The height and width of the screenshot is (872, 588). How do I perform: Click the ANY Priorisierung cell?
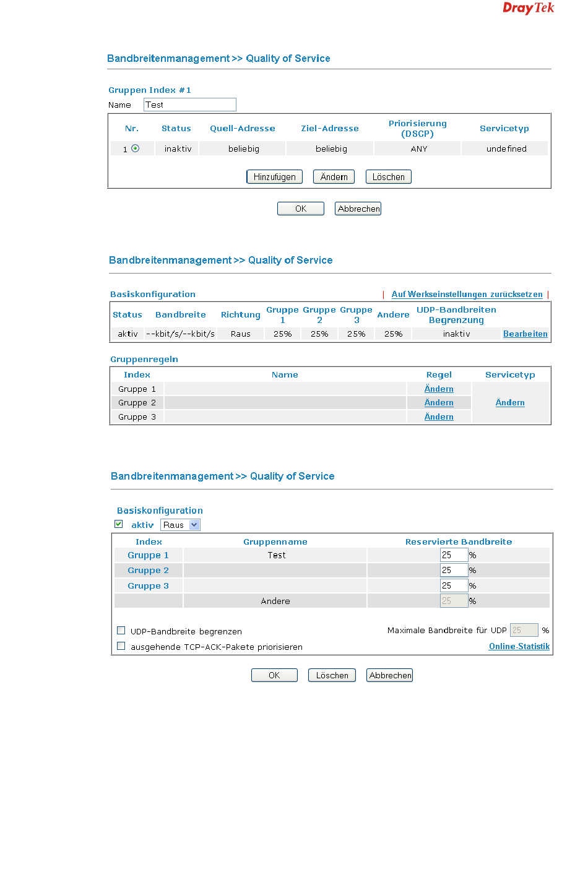click(418, 149)
